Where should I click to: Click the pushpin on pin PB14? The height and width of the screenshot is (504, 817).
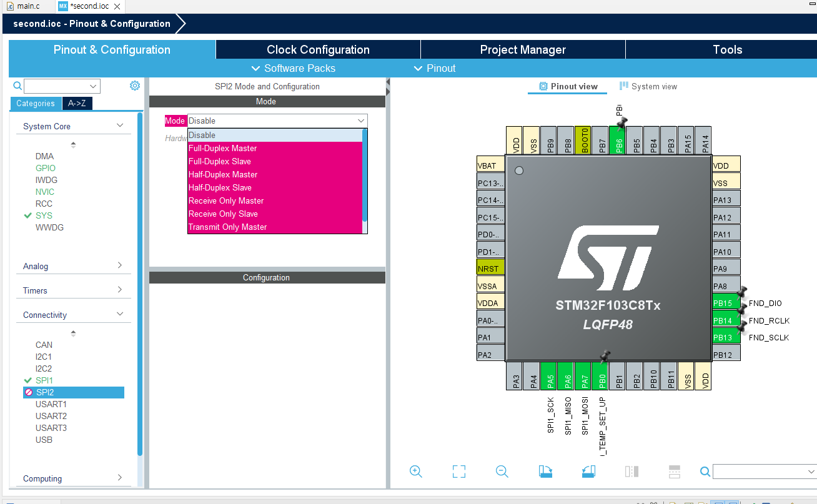(x=742, y=309)
